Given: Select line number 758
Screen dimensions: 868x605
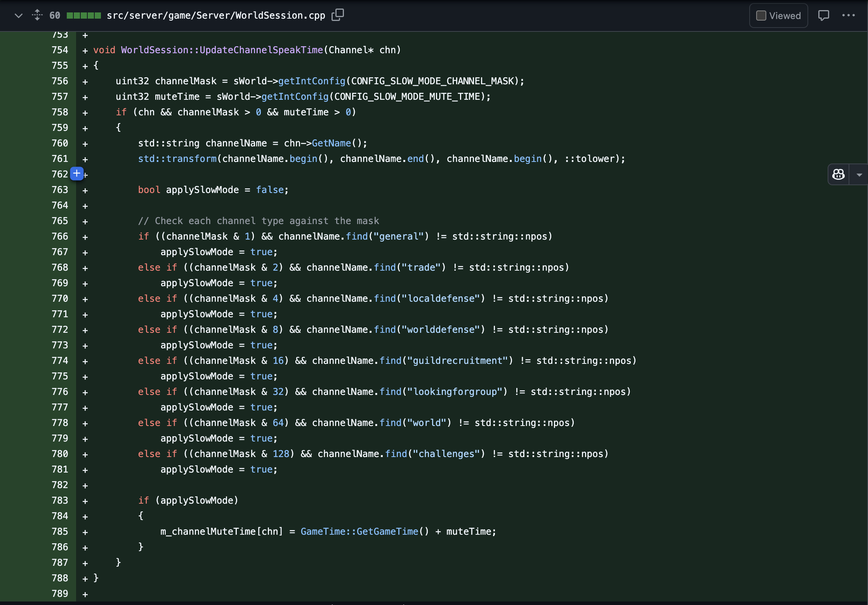Looking at the screenshot, I should pos(60,112).
